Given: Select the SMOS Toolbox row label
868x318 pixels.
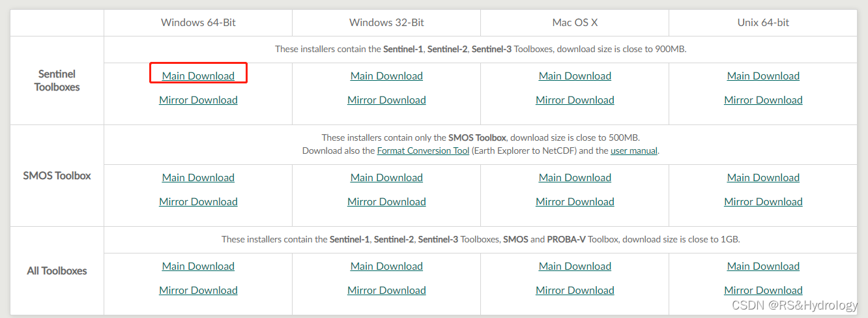Looking at the screenshot, I should (x=57, y=175).
